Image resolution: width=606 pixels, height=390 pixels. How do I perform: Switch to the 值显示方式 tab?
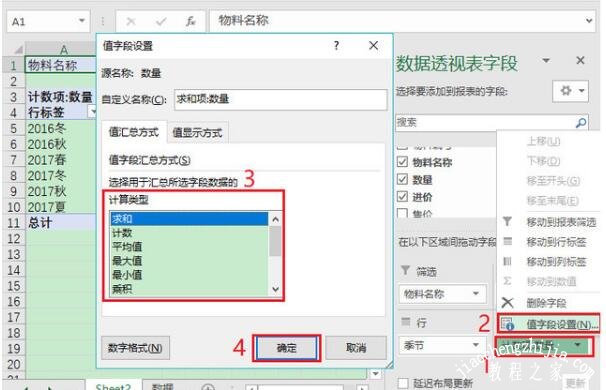(197, 133)
